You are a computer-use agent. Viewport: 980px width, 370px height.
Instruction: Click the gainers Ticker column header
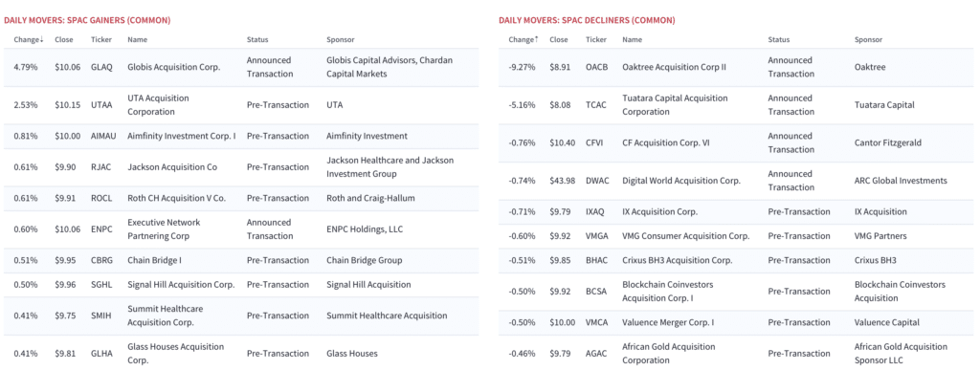pyautogui.click(x=101, y=39)
